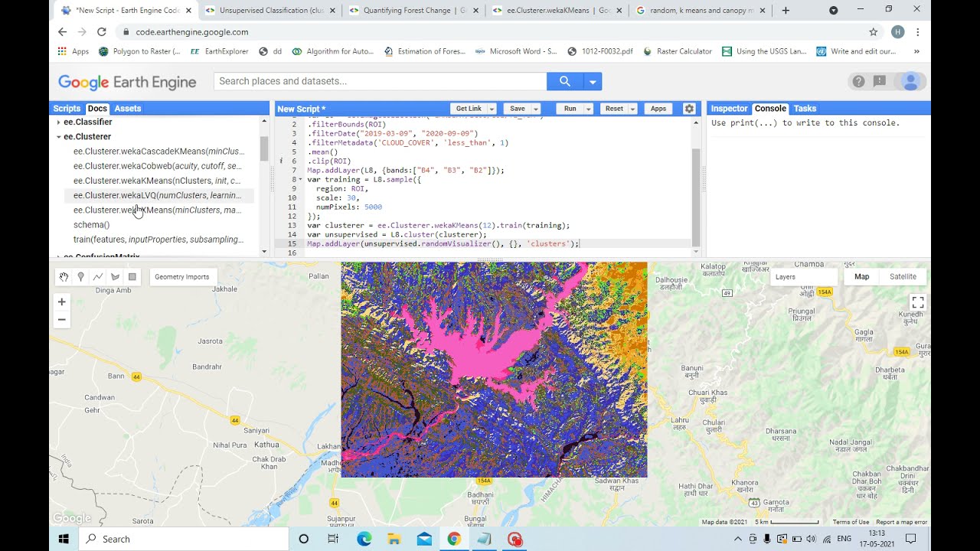Click the blue search magnifier button
This screenshot has height=551, width=980.
pos(565,81)
